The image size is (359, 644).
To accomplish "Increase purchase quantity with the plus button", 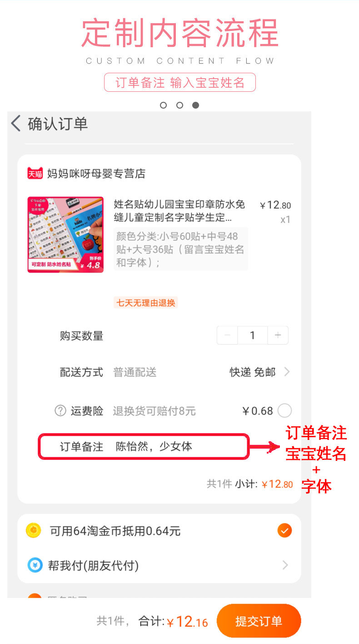I will point(278,335).
